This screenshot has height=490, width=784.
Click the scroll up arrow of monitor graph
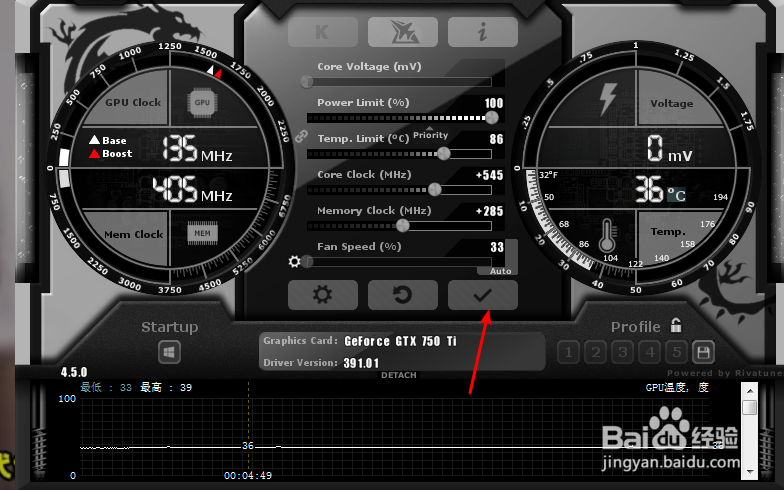750,390
